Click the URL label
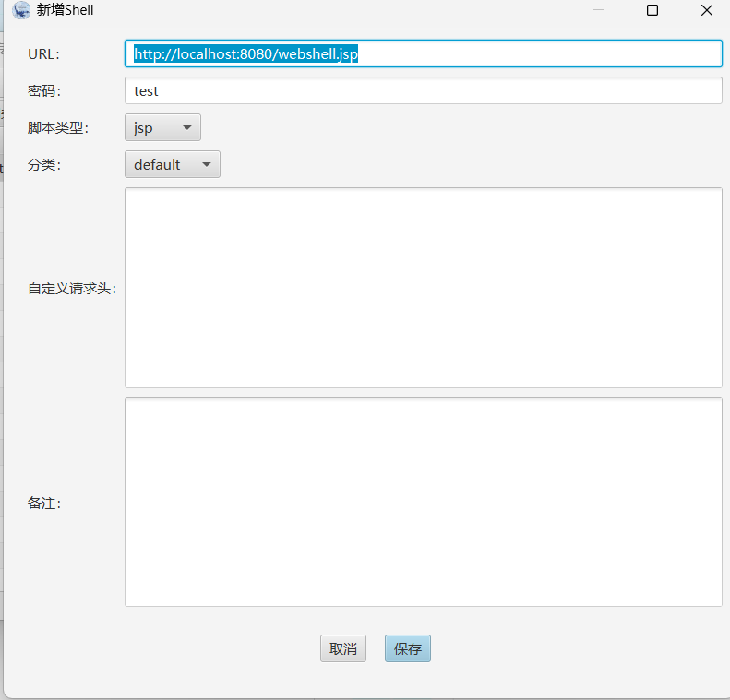This screenshot has height=700, width=730. (43, 54)
